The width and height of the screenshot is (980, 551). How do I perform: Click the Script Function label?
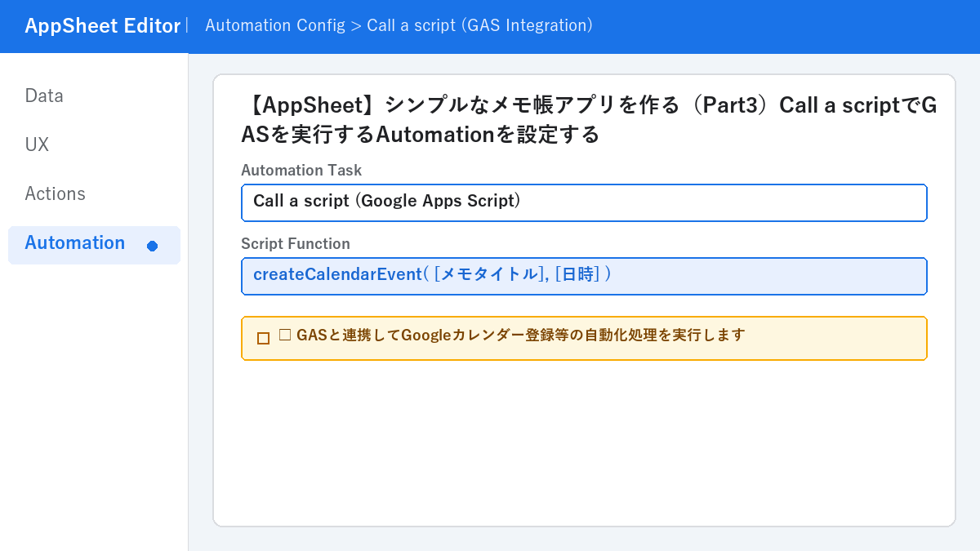[x=296, y=244]
